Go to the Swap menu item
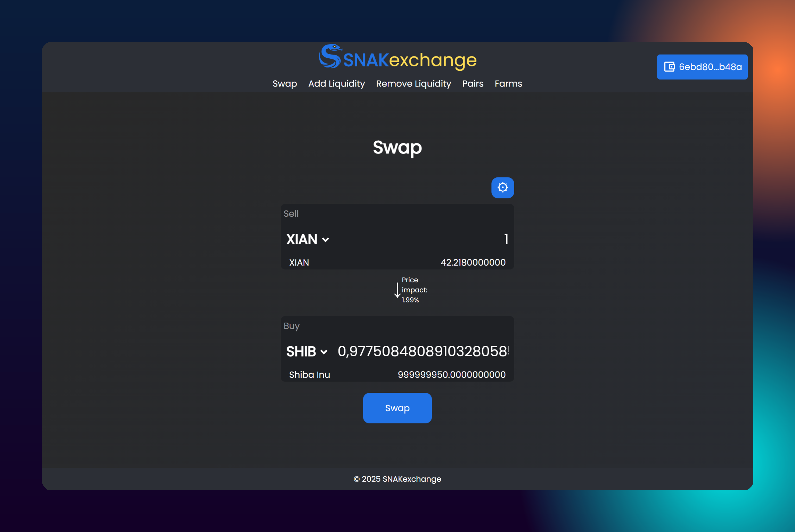Screen dimensions: 795x532 (285, 84)
